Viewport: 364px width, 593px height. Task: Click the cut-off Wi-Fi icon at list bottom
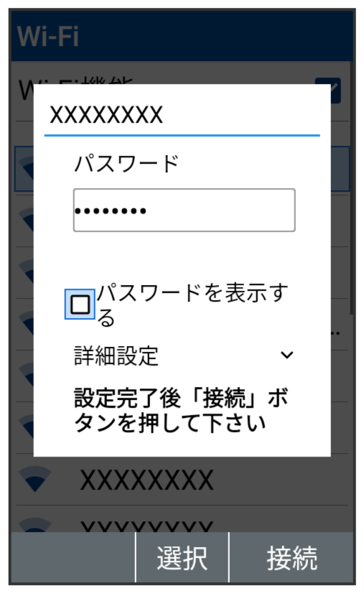pyautogui.click(x=34, y=525)
